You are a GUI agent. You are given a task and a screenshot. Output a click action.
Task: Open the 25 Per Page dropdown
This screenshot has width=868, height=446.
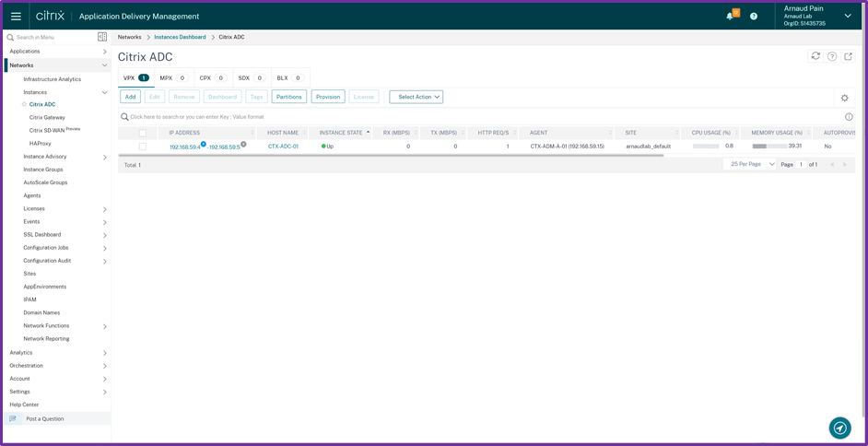coord(749,164)
